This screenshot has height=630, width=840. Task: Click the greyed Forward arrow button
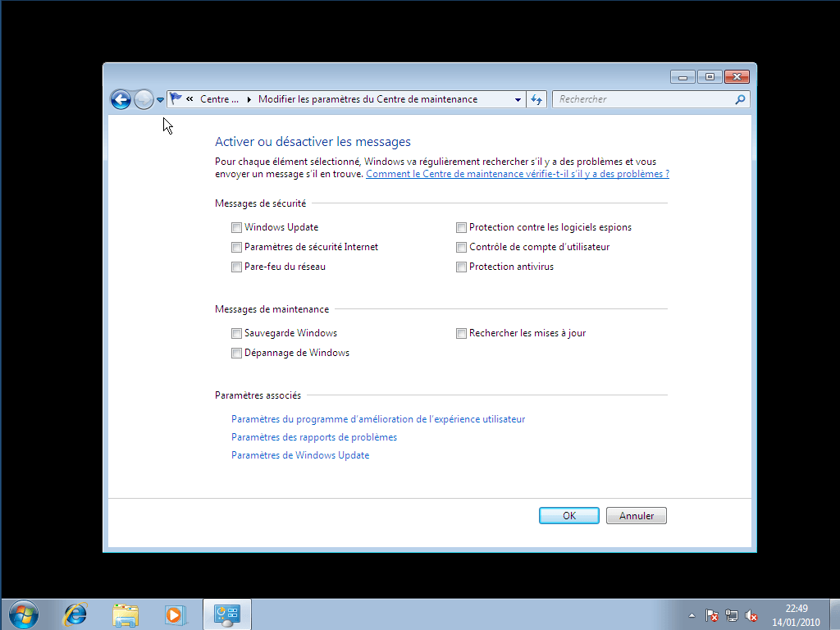(144, 99)
